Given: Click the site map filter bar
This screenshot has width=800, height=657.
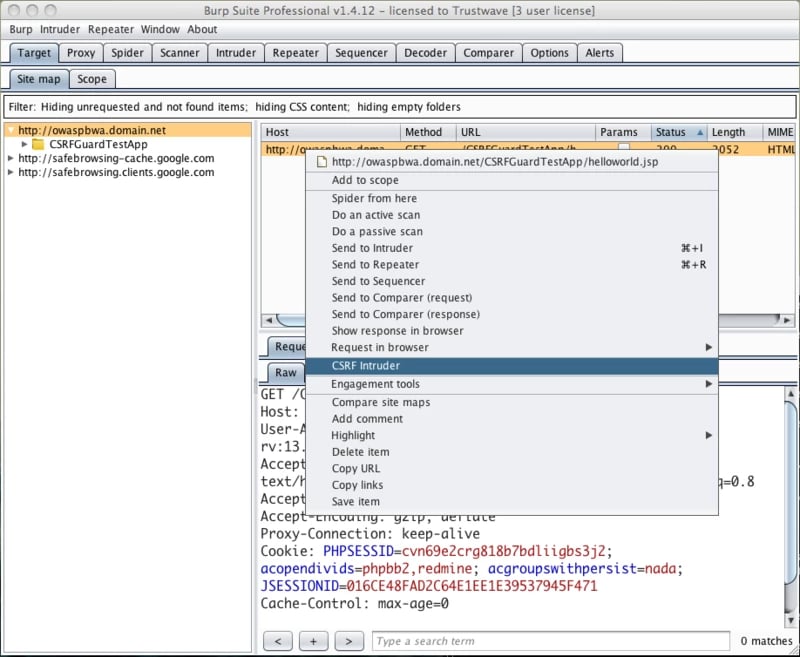Looking at the screenshot, I should point(400,107).
